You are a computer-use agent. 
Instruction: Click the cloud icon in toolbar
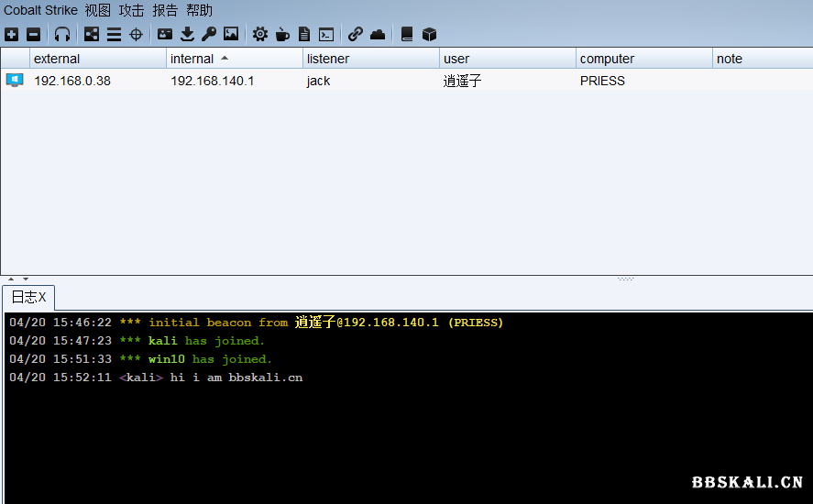tap(378, 34)
